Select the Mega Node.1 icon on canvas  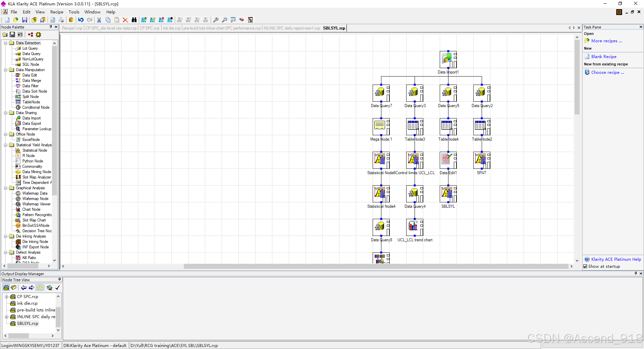click(381, 127)
